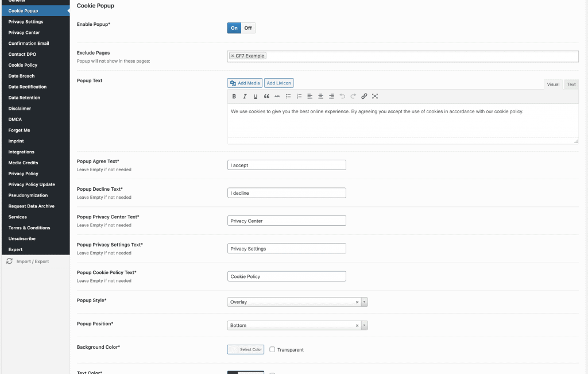Image resolution: width=588 pixels, height=374 pixels.
Task: Toggle bold formatting in the popup text editor
Action: [x=234, y=96]
